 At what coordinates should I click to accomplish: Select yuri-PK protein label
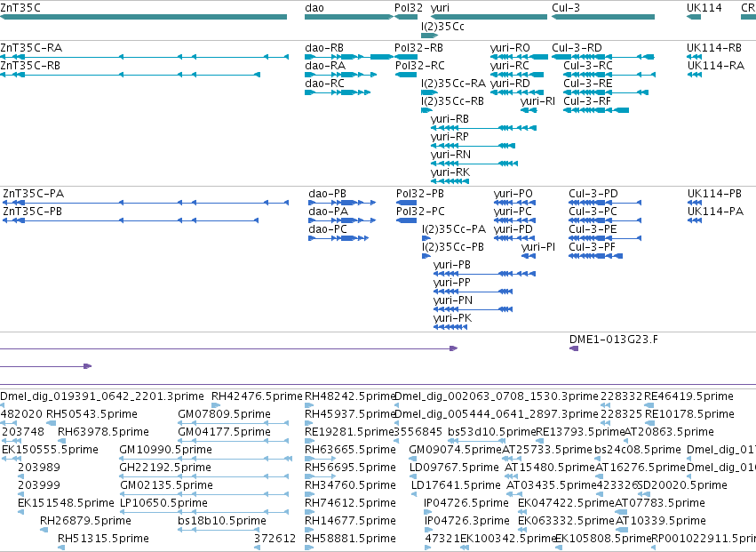coord(452,318)
